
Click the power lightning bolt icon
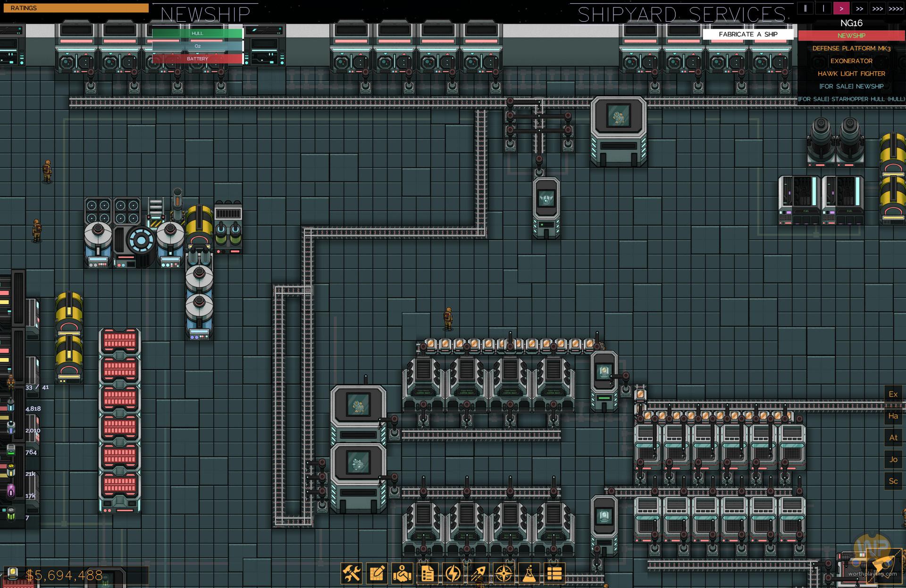(x=453, y=573)
